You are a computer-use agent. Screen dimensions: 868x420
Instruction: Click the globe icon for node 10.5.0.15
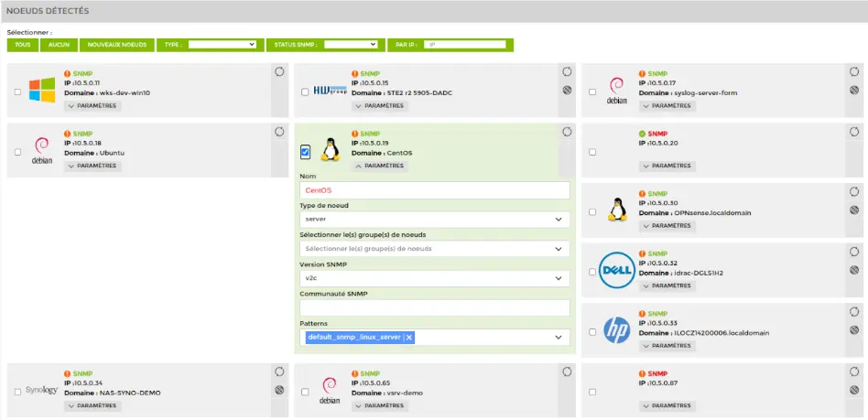coord(566,90)
